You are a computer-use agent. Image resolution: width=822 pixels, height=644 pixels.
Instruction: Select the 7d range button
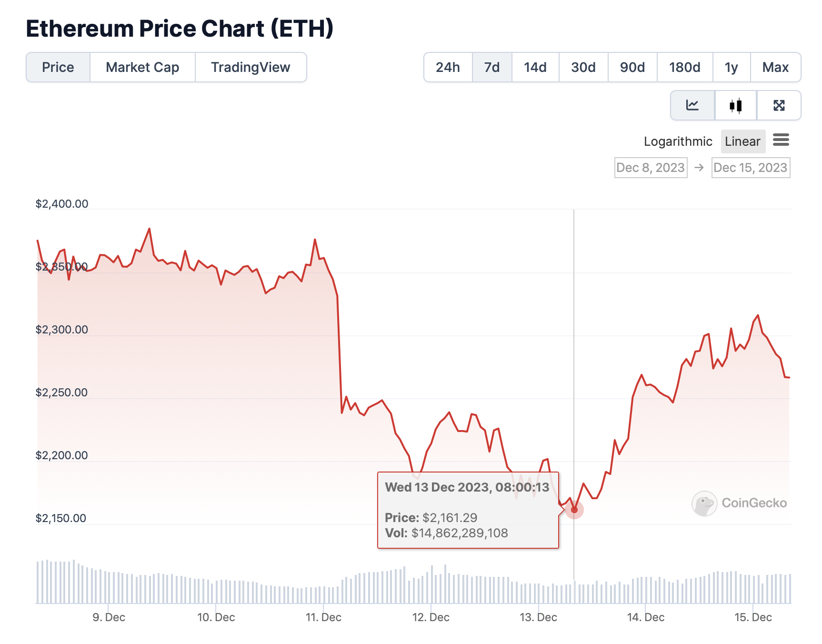[492, 67]
